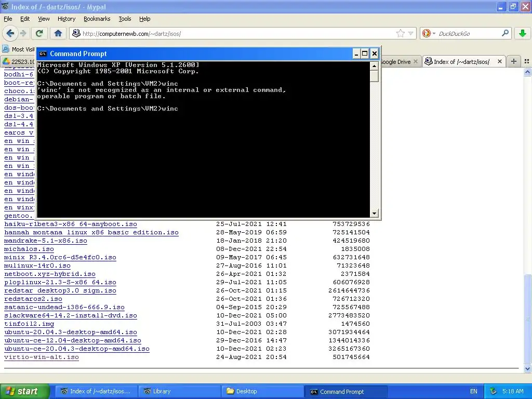Switch to Index of /~dartz/isos taskbar button

pos(96,392)
